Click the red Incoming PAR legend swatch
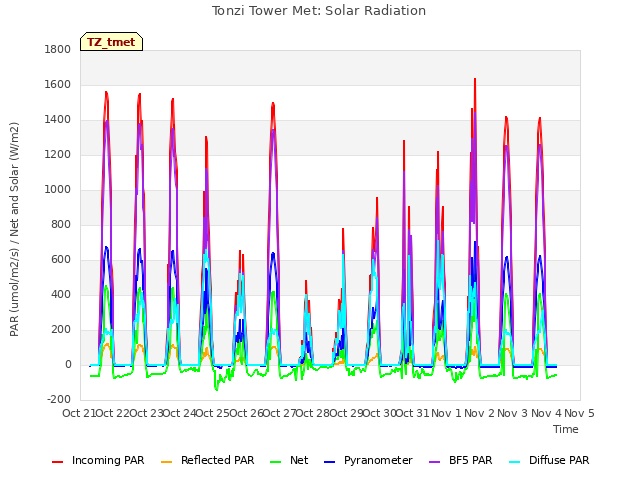640x480 pixels. tap(58, 462)
